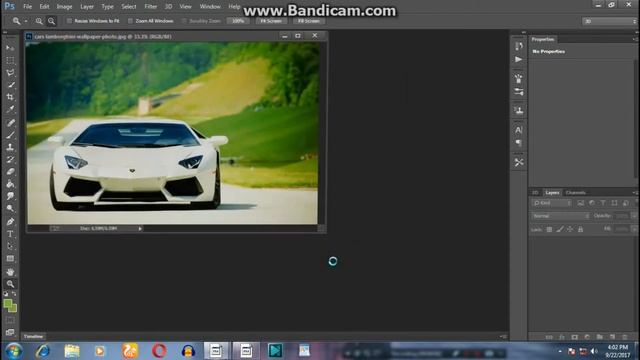Viewport: 640px width, 360px height.
Task: Select the Rectangle shape tool
Action: point(10,259)
